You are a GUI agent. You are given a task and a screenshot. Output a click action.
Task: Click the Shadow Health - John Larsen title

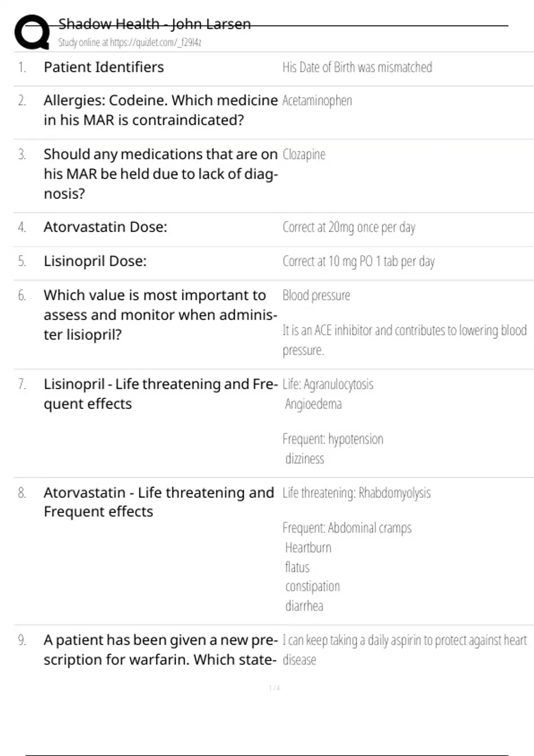154,24
